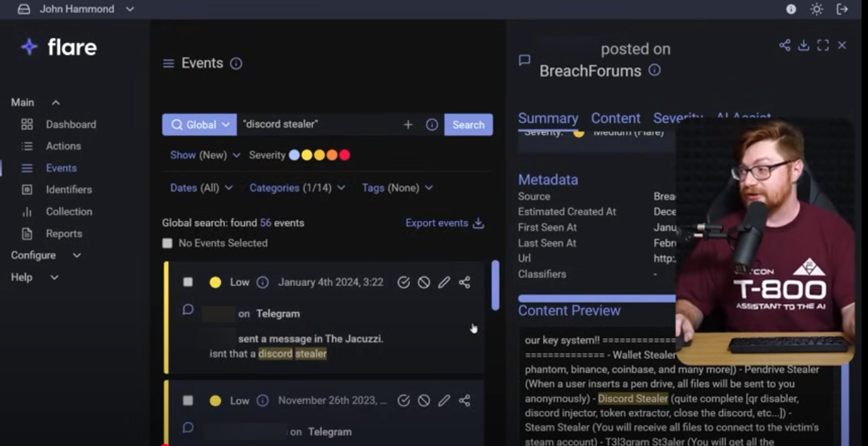868x446 pixels.
Task: Ignore the January 4th 2024 event
Action: coord(424,282)
